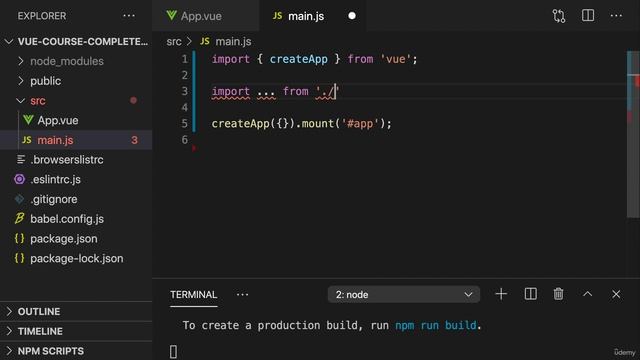Click the editor minimap scrollbar

(x=633, y=134)
